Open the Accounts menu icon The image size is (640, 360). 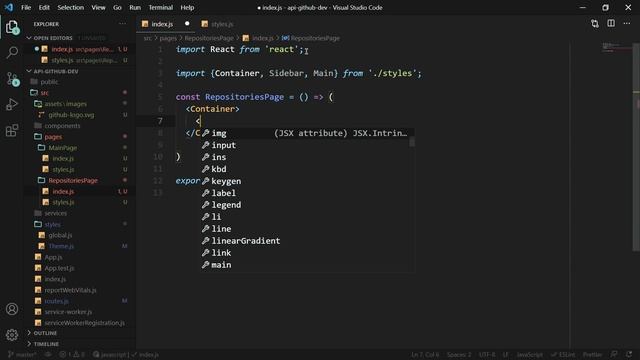(x=12, y=309)
